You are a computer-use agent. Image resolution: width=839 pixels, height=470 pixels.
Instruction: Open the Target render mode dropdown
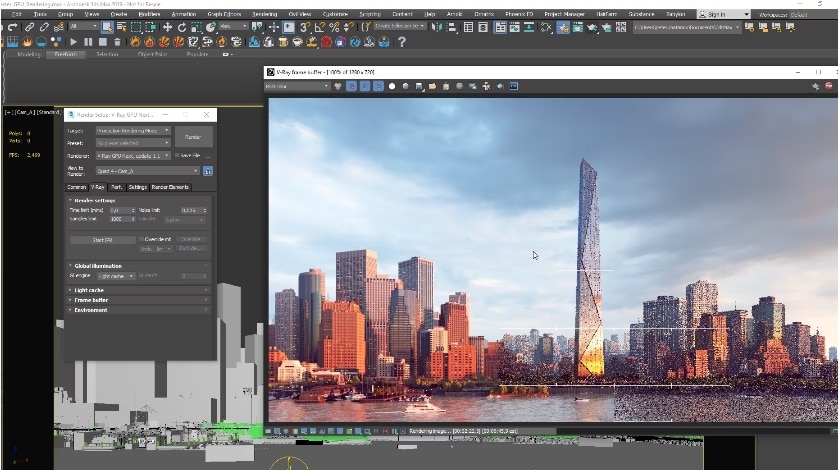132,131
